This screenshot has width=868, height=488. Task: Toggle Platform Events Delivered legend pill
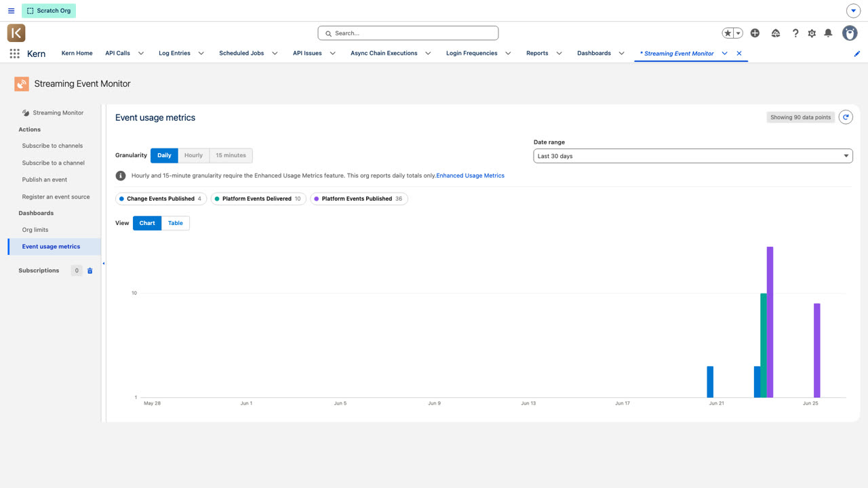click(x=258, y=199)
